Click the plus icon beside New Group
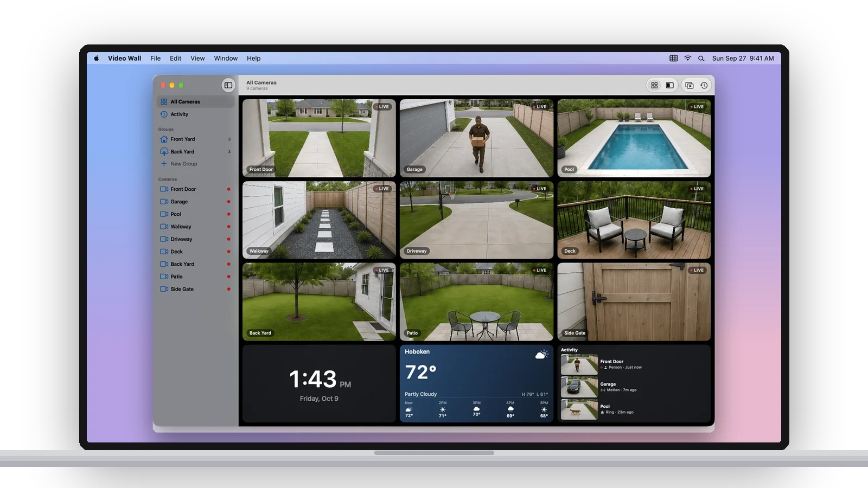Viewport: 868px width, 488px height. (x=164, y=164)
